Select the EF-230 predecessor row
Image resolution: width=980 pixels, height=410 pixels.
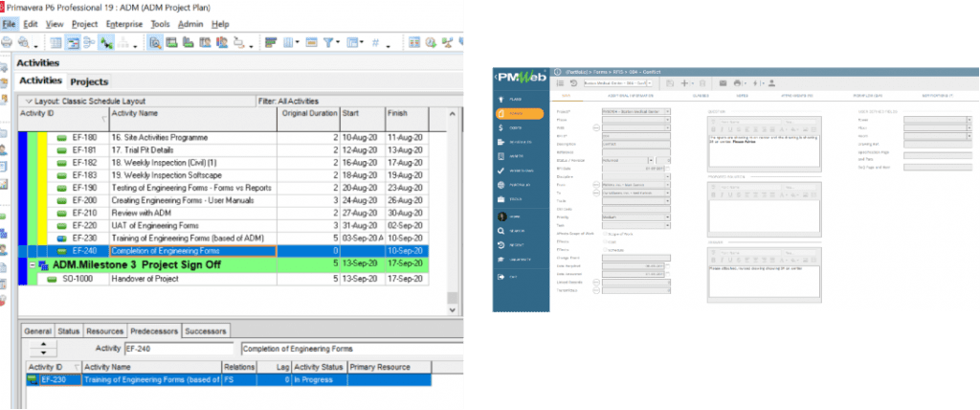pyautogui.click(x=228, y=379)
